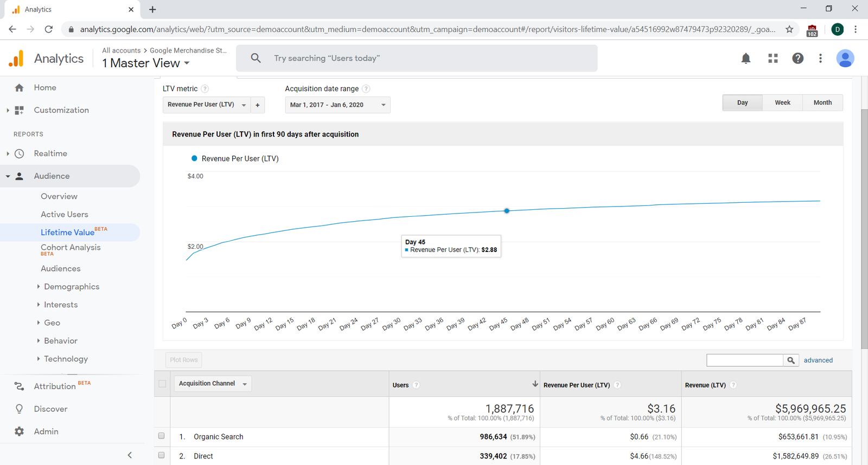The width and height of the screenshot is (868, 465).
Task: Check the Direct row checkbox
Action: click(x=162, y=455)
